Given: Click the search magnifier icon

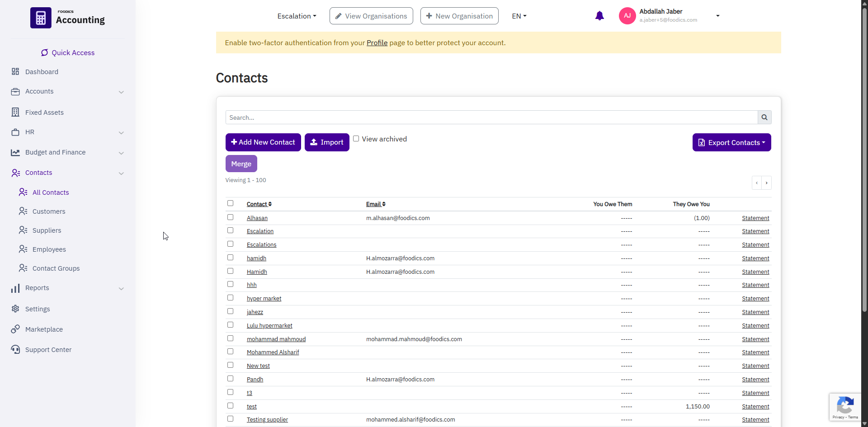Looking at the screenshot, I should (764, 117).
